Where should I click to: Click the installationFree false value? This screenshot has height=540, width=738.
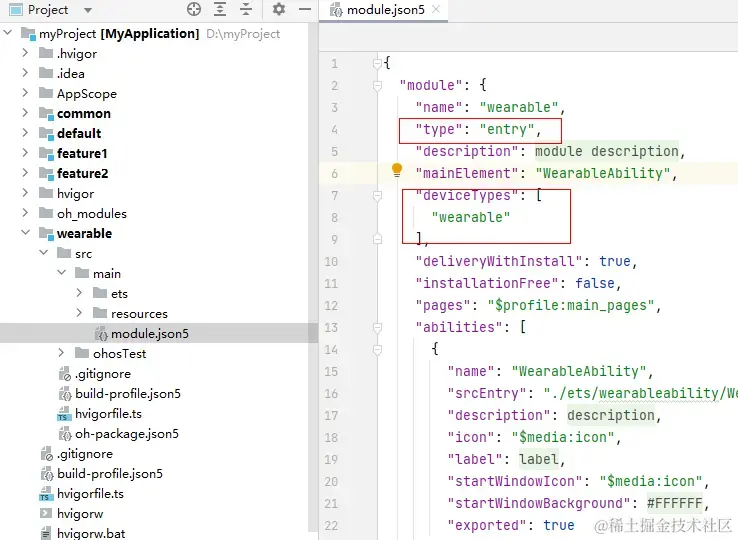[594, 283]
